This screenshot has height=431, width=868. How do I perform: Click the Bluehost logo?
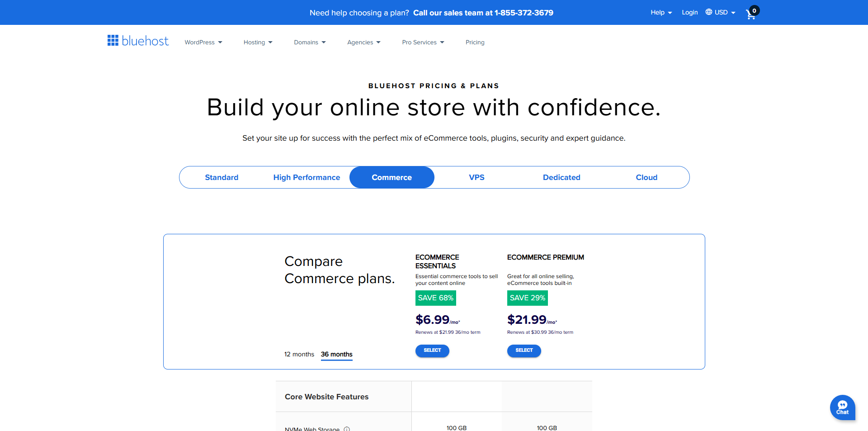click(137, 41)
